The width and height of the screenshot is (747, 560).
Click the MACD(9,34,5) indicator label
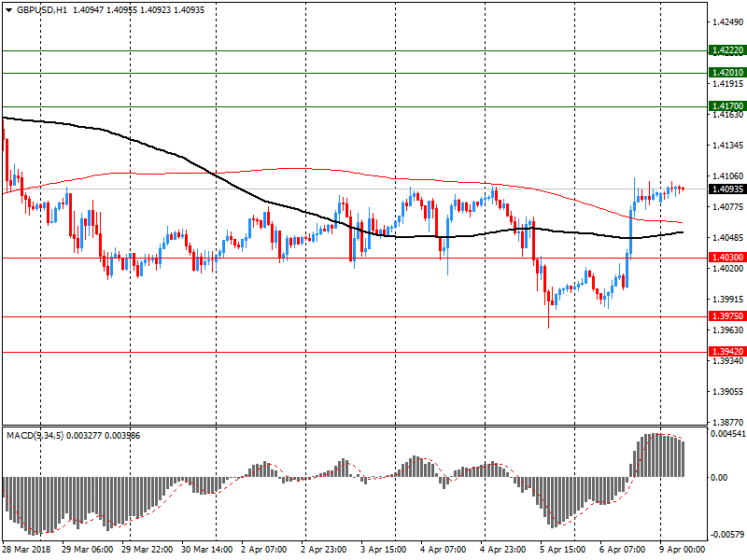click(x=35, y=436)
